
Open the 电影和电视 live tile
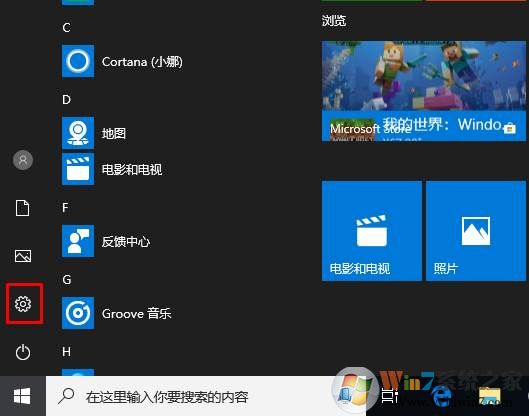click(x=372, y=231)
